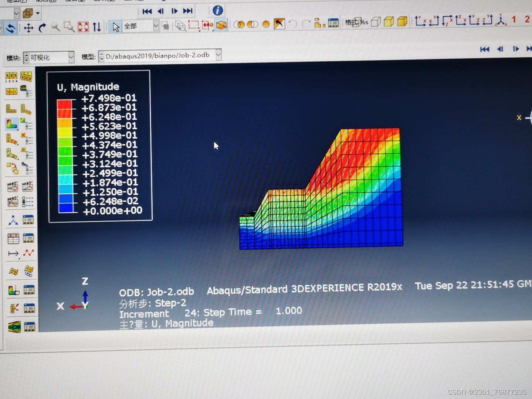
Task: Select the rotate view tool
Action: 10,28
